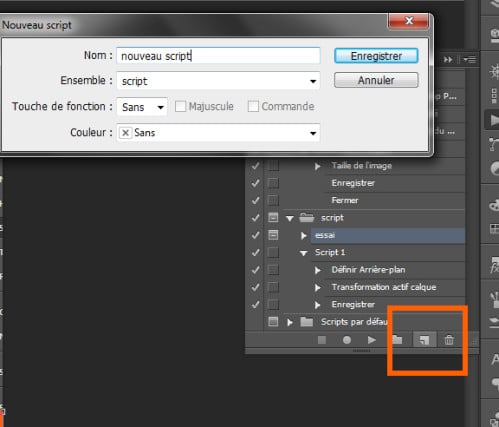Open the Ensemble dropdown
The width and height of the screenshot is (499, 427).
[x=218, y=81]
